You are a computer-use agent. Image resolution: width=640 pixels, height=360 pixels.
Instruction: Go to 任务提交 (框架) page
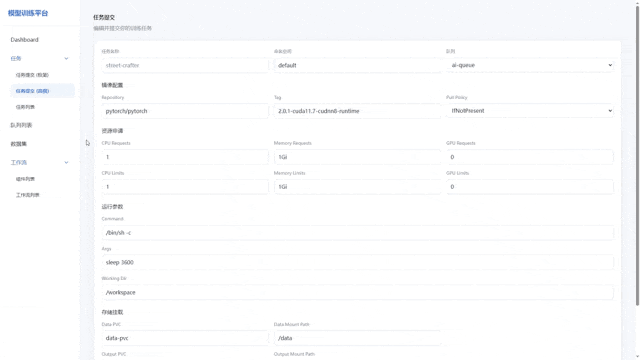coord(32,75)
